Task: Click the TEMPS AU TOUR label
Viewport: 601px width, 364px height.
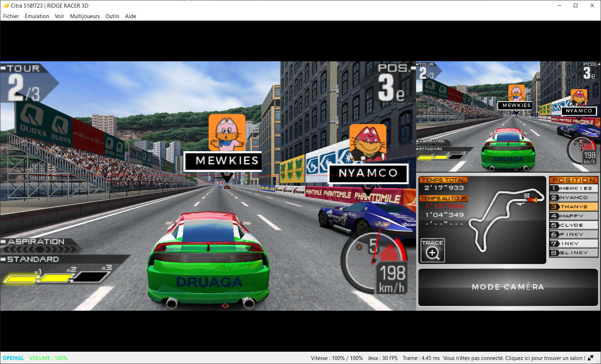Action: pos(444,198)
